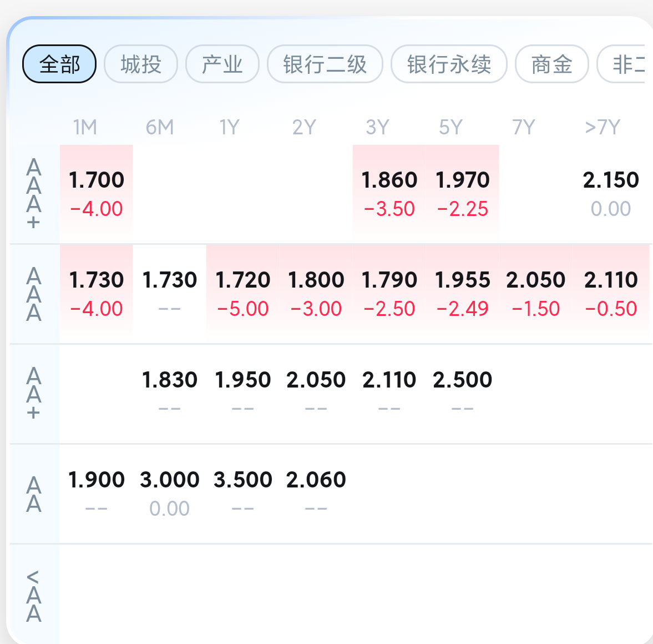
Task: Select the AAA 5Y cell 1.955
Action: pyautogui.click(x=462, y=294)
